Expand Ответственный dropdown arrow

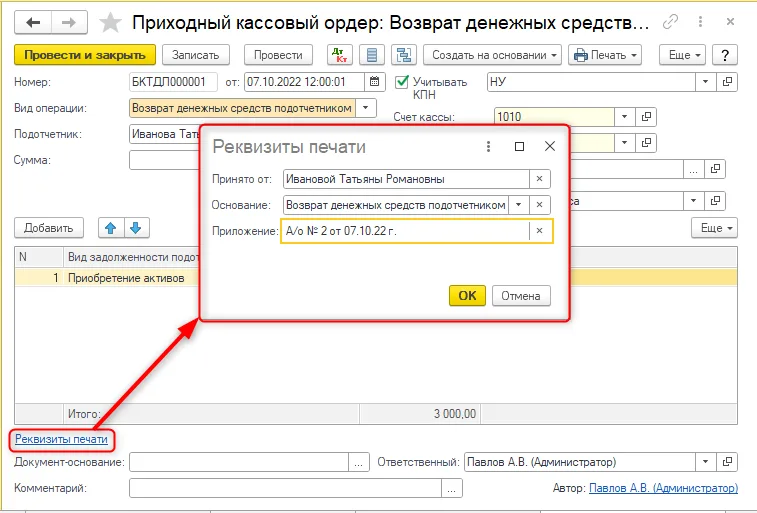click(x=705, y=462)
